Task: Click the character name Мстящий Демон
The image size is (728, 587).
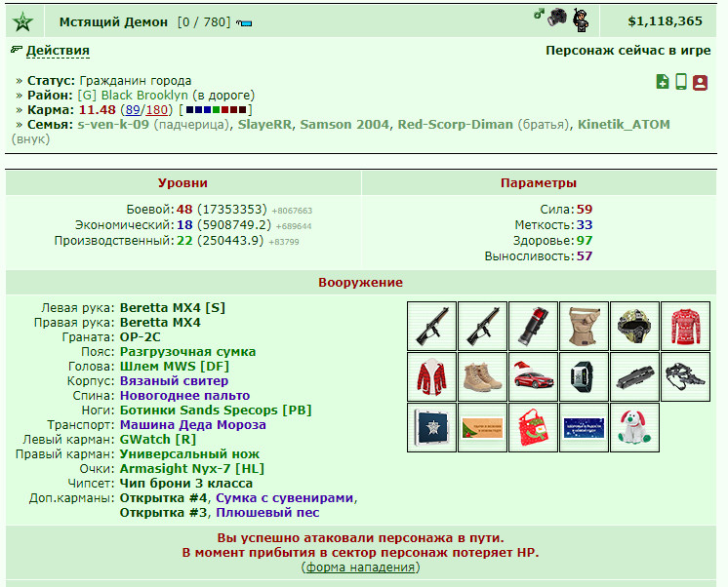Action: tap(113, 21)
